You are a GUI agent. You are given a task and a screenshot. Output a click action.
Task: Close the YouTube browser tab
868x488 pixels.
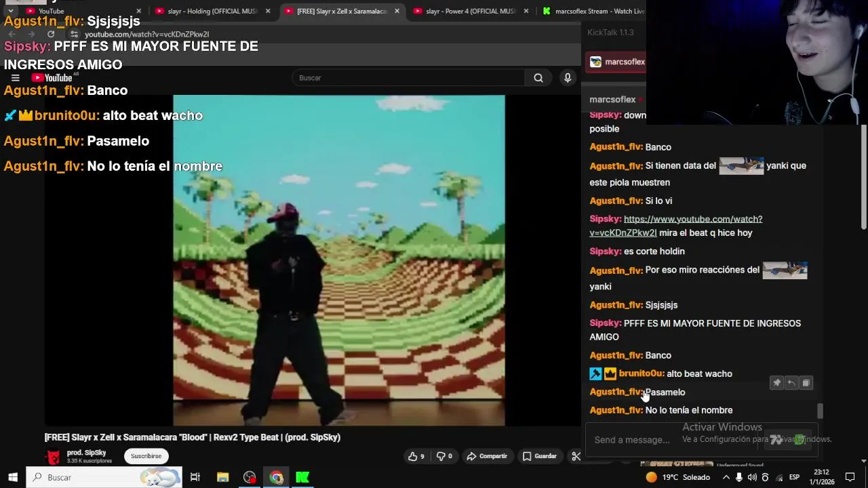point(138,11)
